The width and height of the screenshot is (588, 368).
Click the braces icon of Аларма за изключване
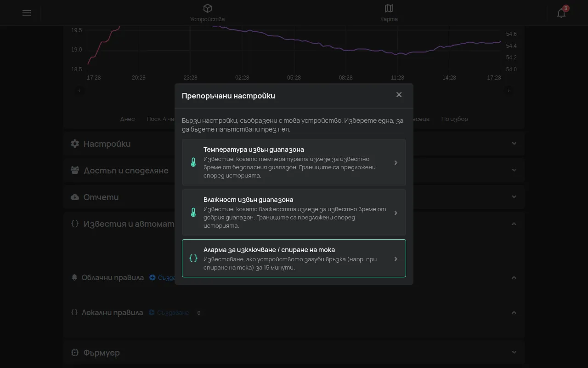pyautogui.click(x=193, y=259)
